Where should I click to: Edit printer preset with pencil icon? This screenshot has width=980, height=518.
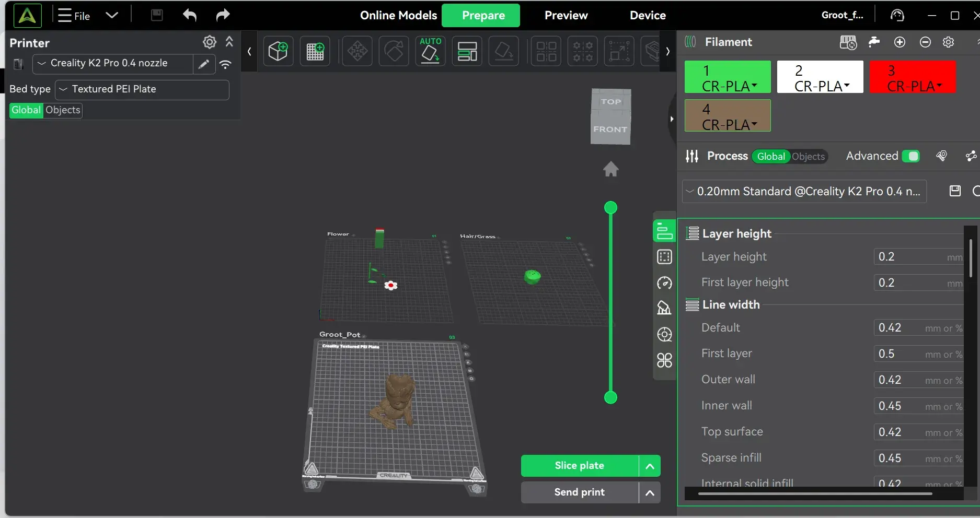204,64
